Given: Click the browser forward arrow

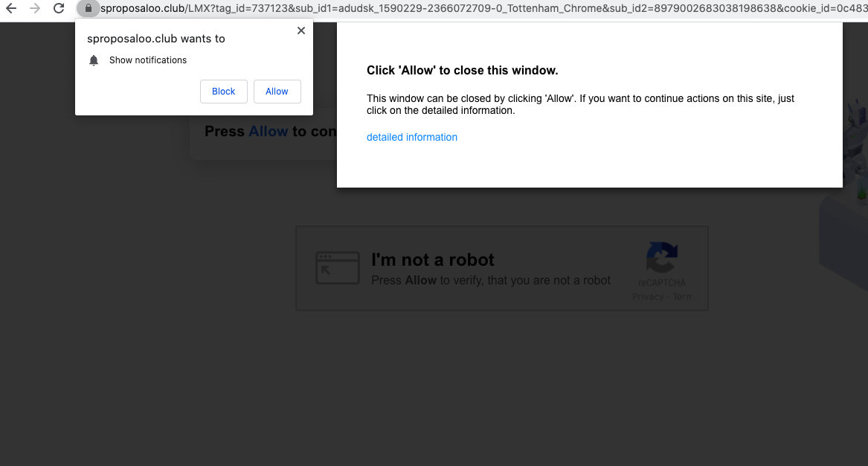Looking at the screenshot, I should 35,9.
